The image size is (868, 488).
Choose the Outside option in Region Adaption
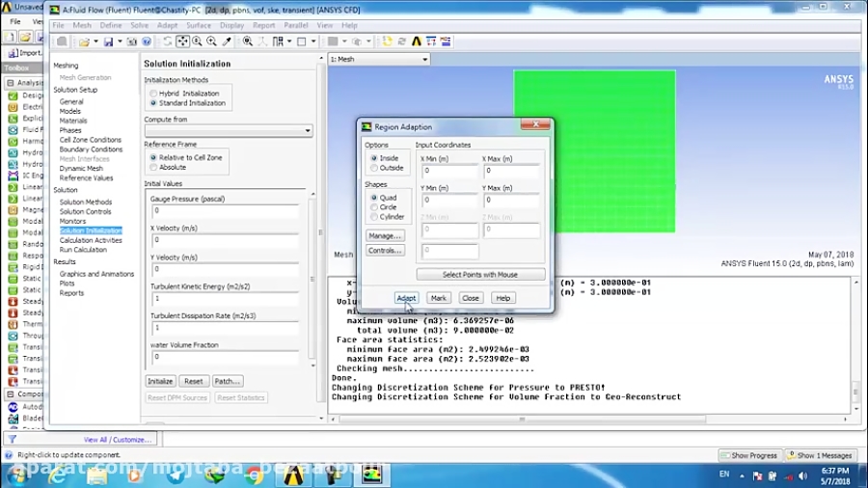click(x=374, y=168)
